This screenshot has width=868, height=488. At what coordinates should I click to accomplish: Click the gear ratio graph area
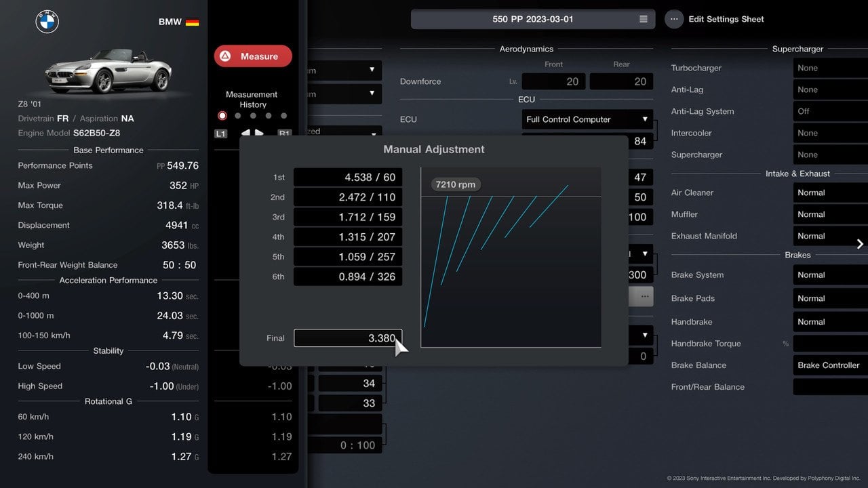[511, 258]
